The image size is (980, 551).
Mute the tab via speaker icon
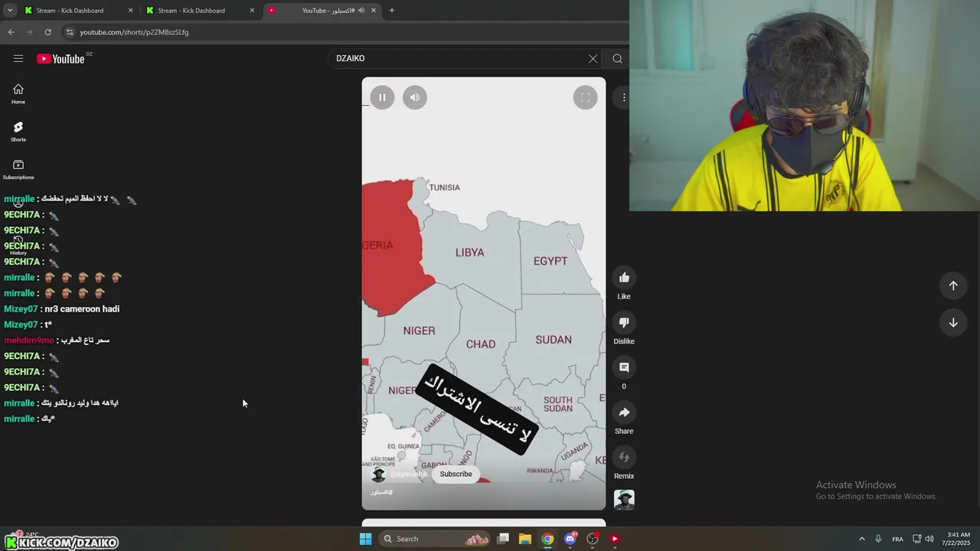(x=361, y=11)
